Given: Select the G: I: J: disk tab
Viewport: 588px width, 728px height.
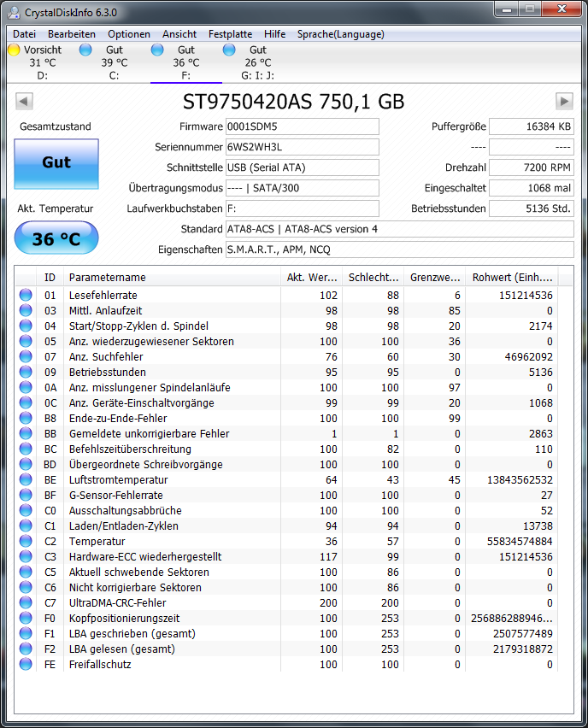Looking at the screenshot, I should (258, 62).
